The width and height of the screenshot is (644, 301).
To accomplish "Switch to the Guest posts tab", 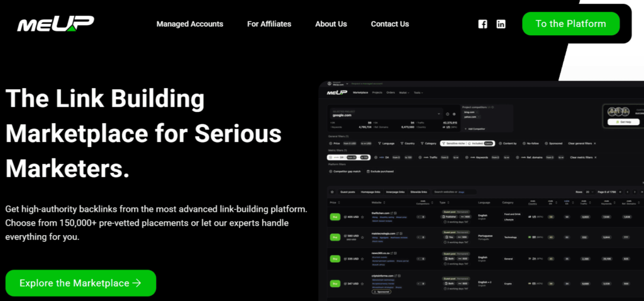I will pyautogui.click(x=347, y=192).
